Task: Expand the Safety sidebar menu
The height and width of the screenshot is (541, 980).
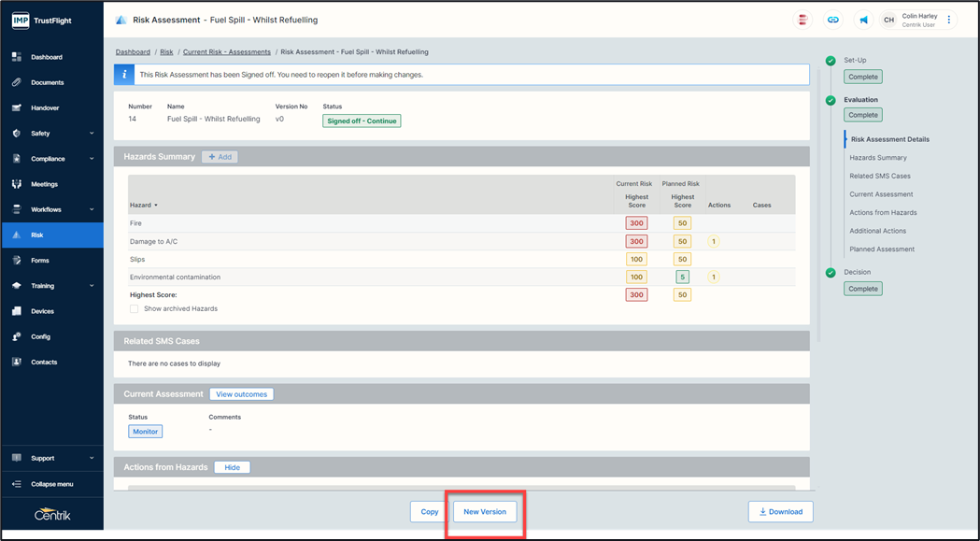Action: click(x=91, y=134)
